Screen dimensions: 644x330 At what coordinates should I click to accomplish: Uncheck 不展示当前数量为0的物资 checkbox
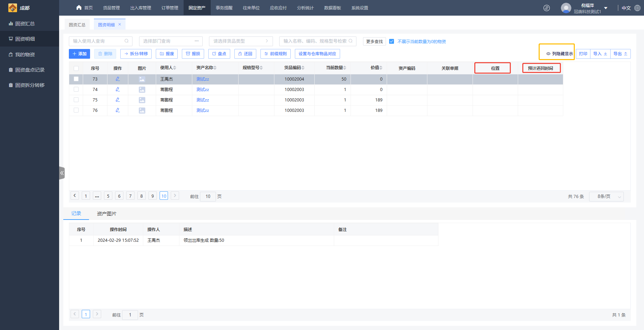tap(392, 41)
